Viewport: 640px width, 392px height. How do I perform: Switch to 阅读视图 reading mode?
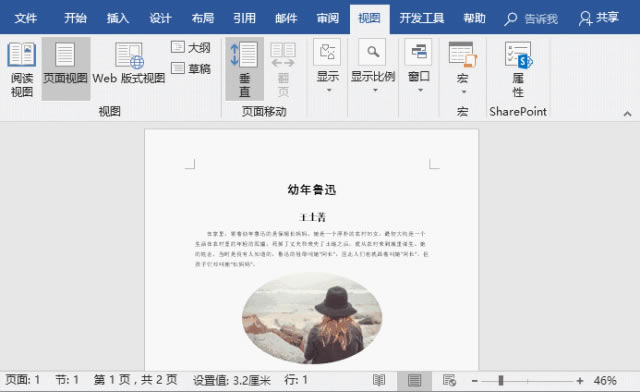point(22,69)
